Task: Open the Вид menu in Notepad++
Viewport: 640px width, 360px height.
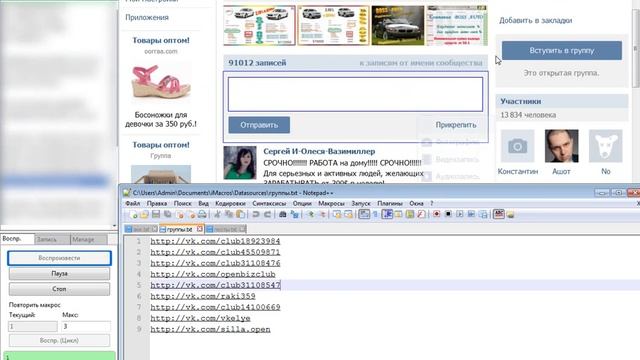Action: click(203, 203)
